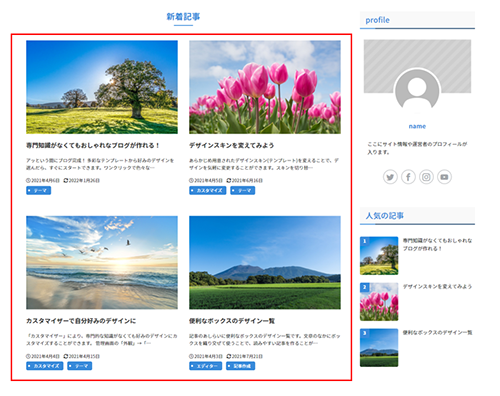Click the published date 2021年4月3日
The height and width of the screenshot is (396, 500).
[x=208, y=356]
